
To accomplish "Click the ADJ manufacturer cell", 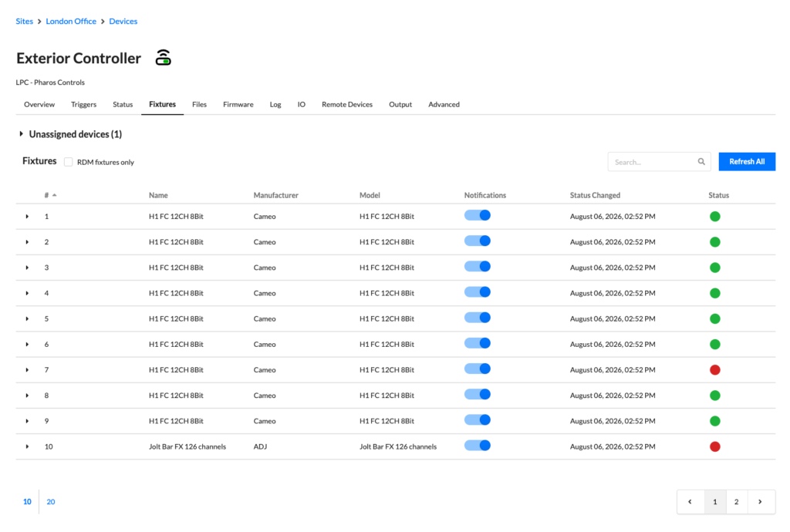I will click(x=260, y=446).
